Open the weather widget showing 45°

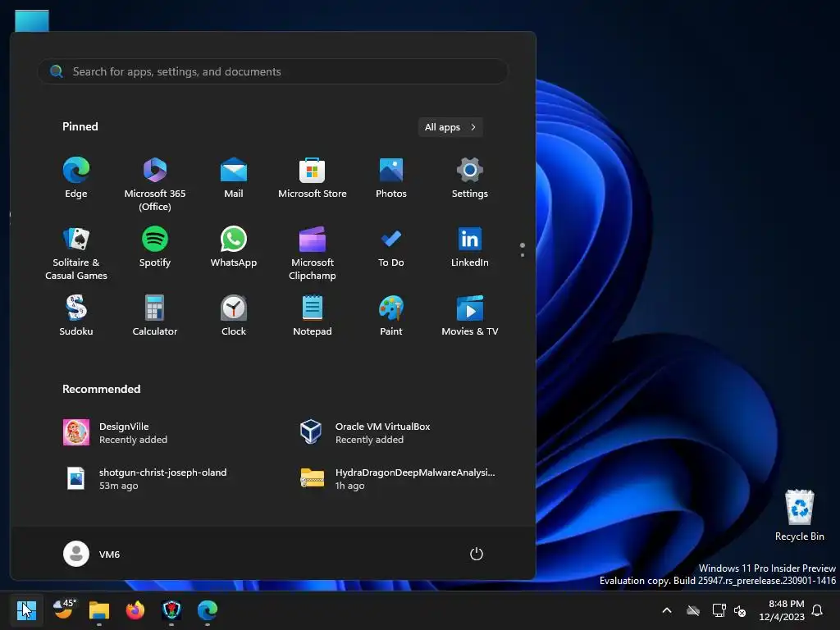click(x=64, y=609)
